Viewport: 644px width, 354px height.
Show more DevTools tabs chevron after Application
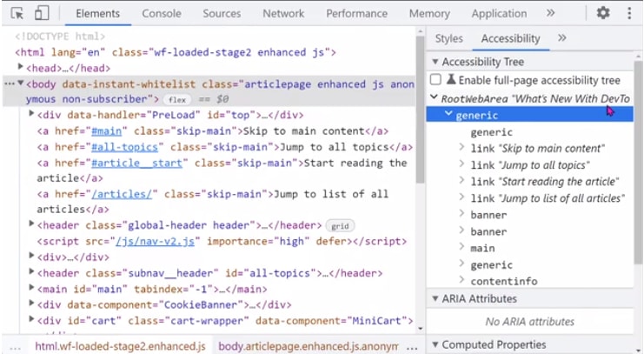(x=550, y=13)
